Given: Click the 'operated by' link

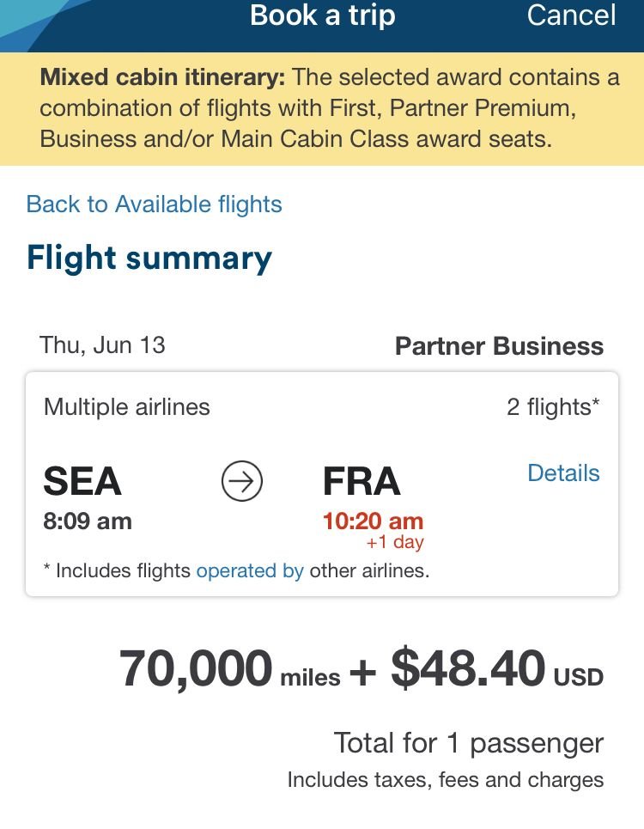Looking at the screenshot, I should pyautogui.click(x=250, y=571).
